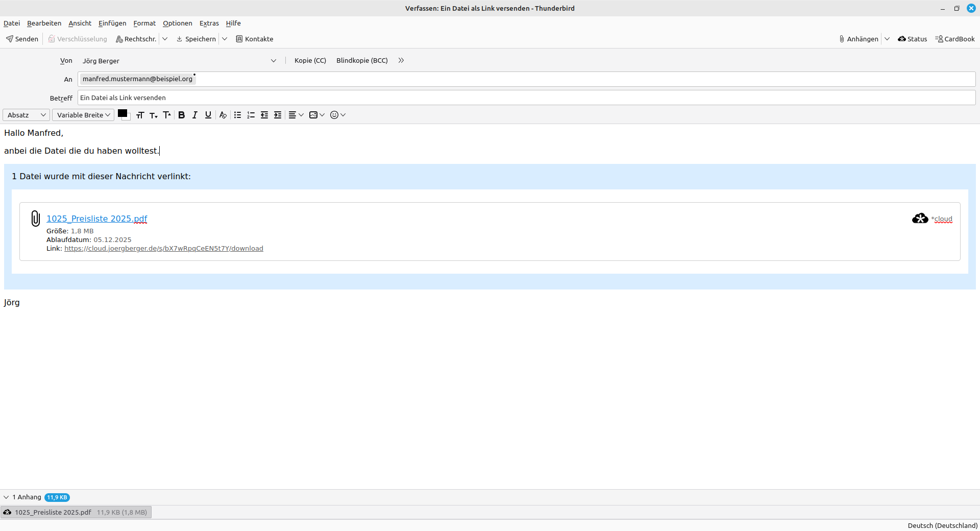The image size is (980, 531).
Task: Add a Blindkopie (BCC) field
Action: coord(362,60)
